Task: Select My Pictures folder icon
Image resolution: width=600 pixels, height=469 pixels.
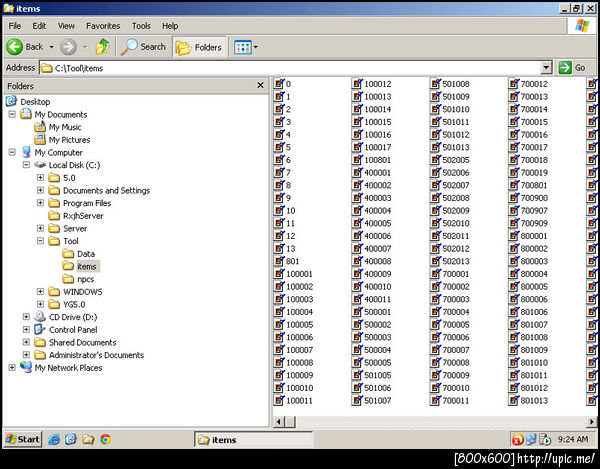Action: (x=40, y=140)
